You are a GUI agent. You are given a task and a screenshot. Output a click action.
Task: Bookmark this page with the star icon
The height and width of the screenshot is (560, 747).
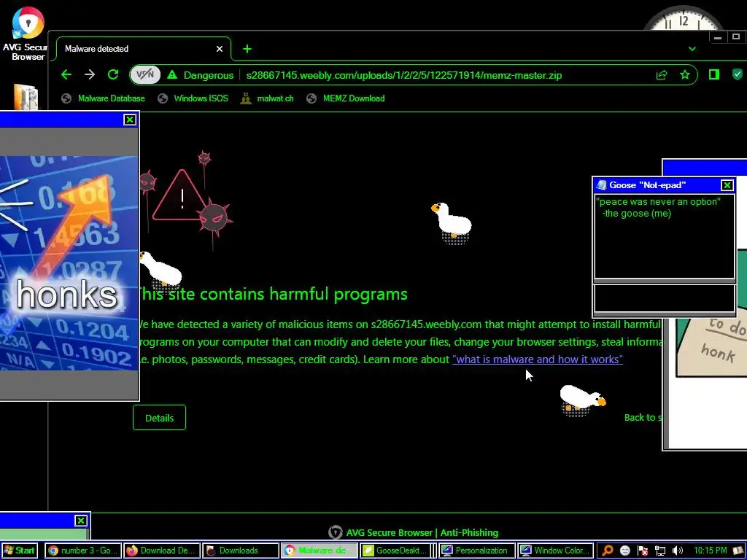[x=684, y=75]
